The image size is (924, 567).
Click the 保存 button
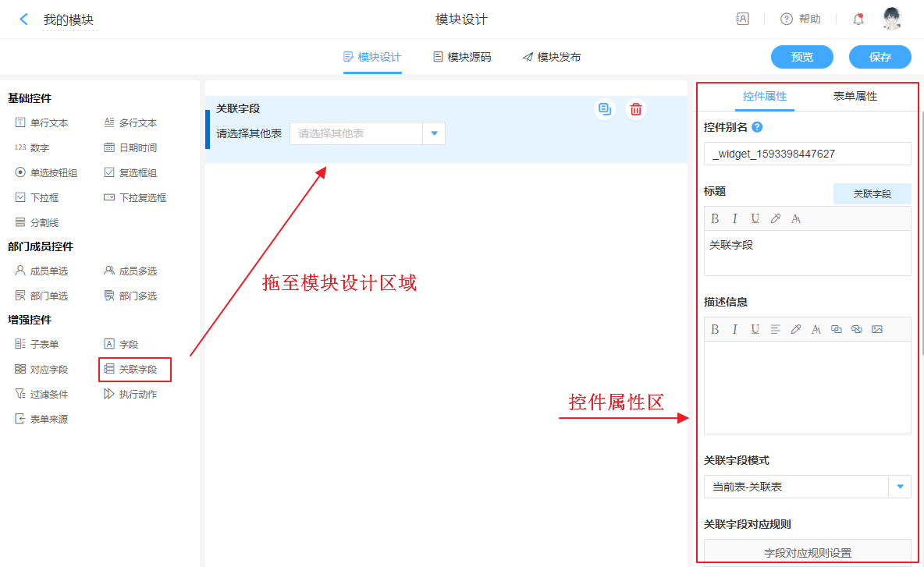tap(880, 57)
